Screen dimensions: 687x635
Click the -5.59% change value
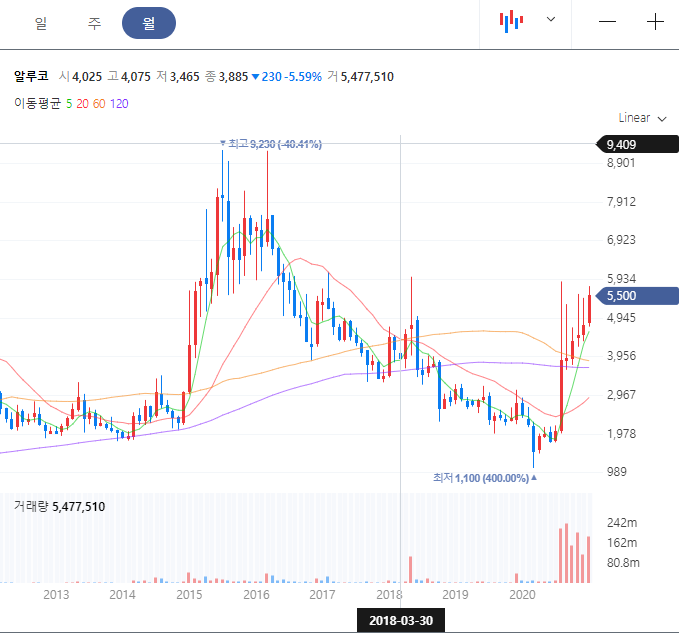click(x=303, y=77)
